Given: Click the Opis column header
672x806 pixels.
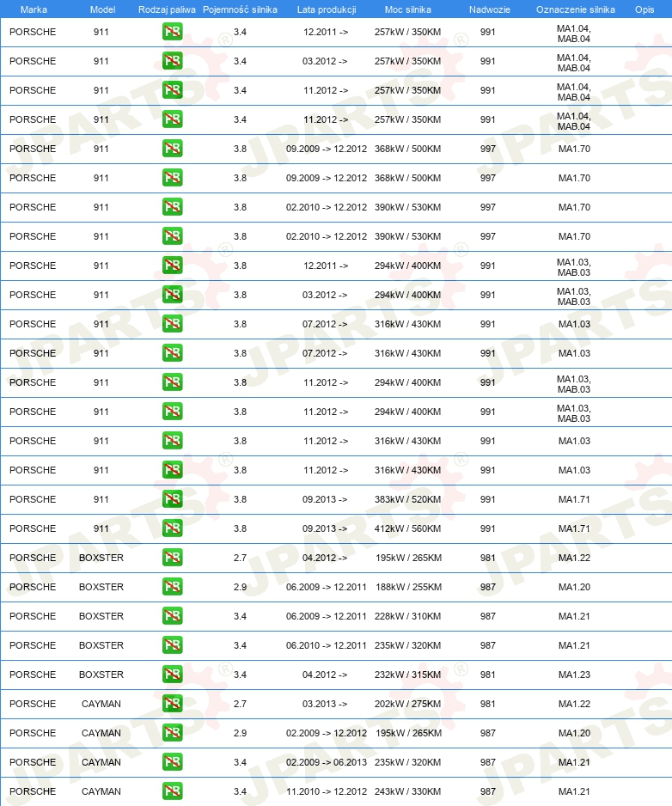Looking at the screenshot, I should pyautogui.click(x=645, y=9).
